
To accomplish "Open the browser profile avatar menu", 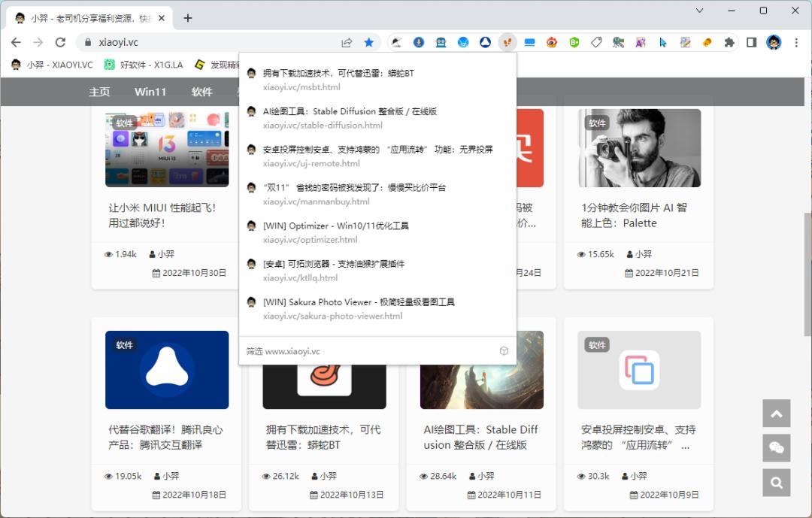I will (x=774, y=42).
